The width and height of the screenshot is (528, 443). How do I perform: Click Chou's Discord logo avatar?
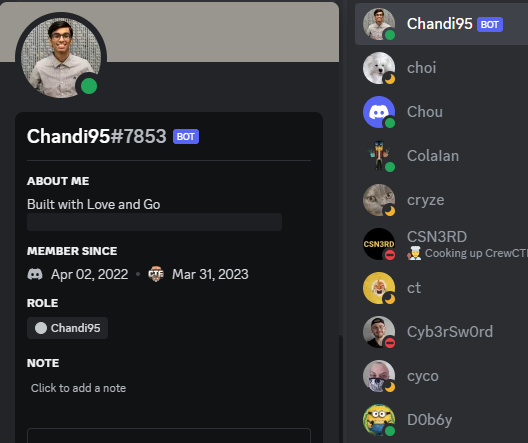[x=379, y=112]
